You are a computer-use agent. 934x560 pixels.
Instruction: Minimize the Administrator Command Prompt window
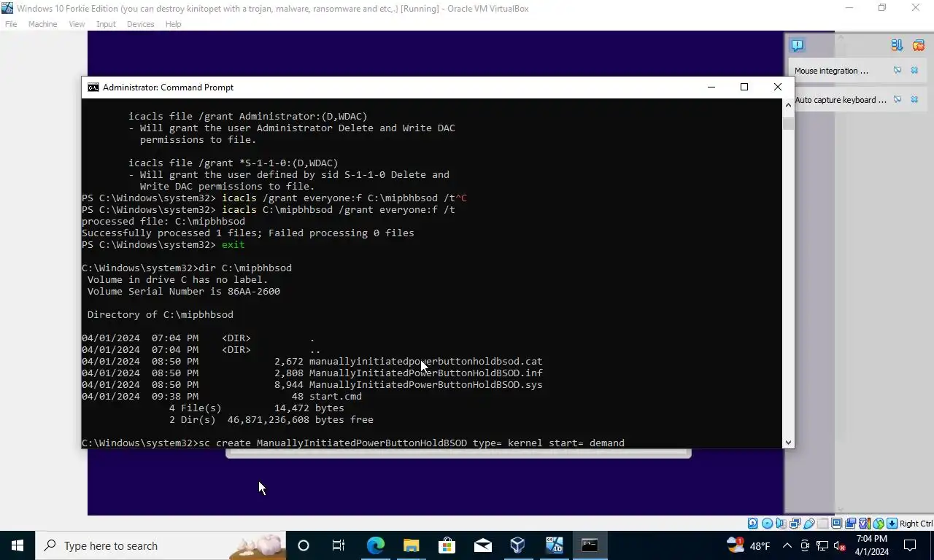[711, 87]
